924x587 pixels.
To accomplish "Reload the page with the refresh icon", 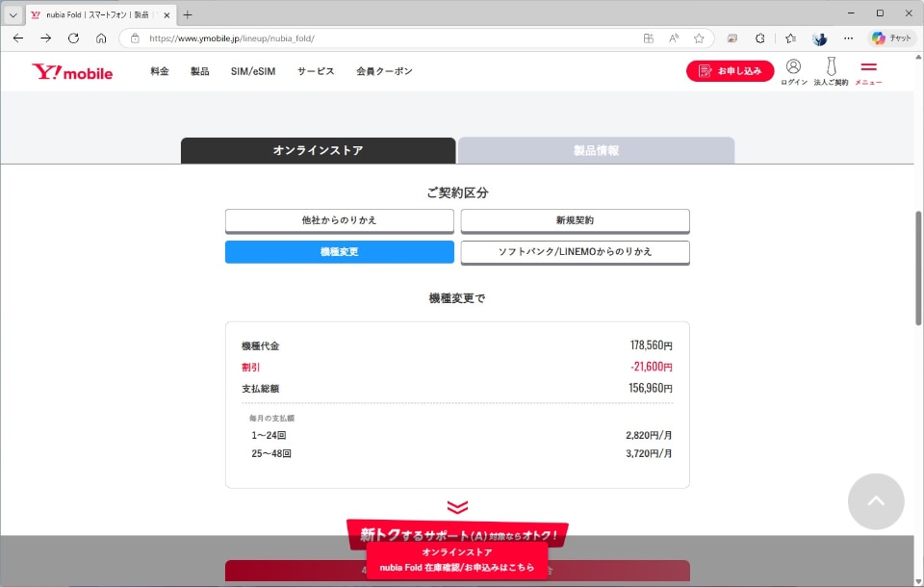I will pos(74,38).
